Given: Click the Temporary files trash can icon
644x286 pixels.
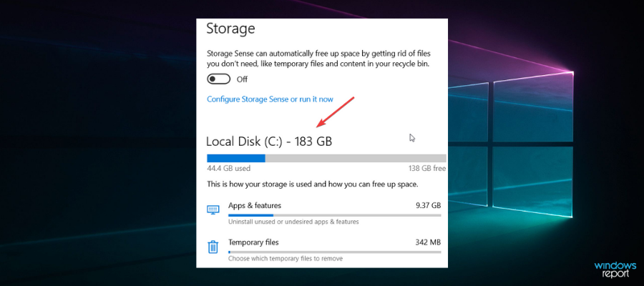Looking at the screenshot, I should click(213, 247).
